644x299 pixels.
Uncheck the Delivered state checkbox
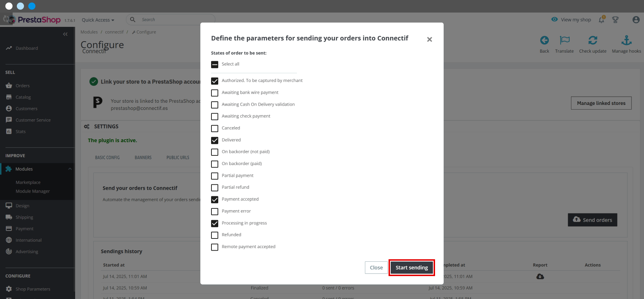[x=215, y=140]
